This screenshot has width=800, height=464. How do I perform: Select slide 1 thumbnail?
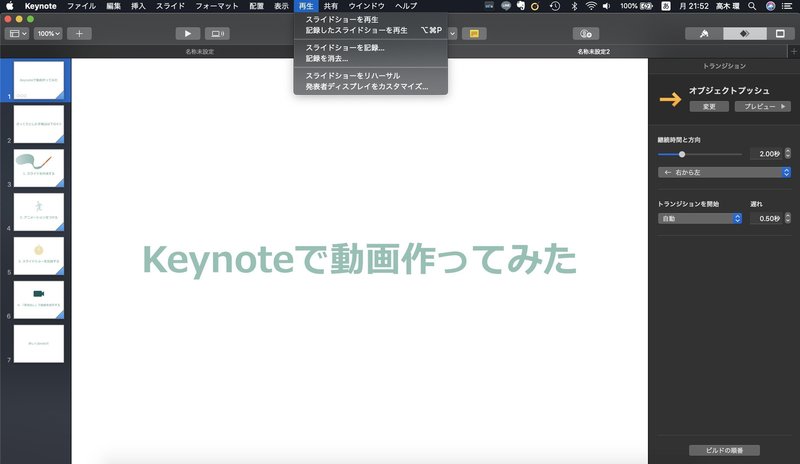(39, 80)
